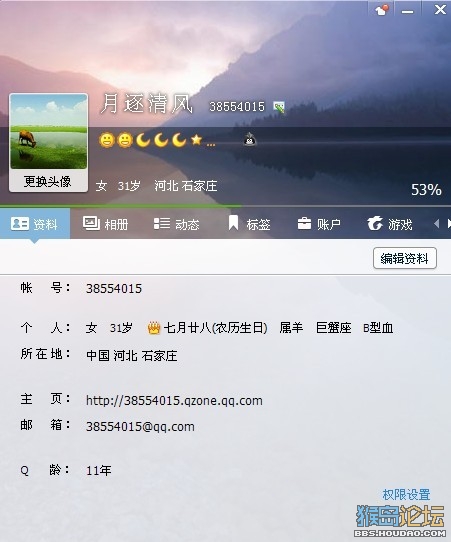Click the cow avatar thumbnail

pos(48,131)
